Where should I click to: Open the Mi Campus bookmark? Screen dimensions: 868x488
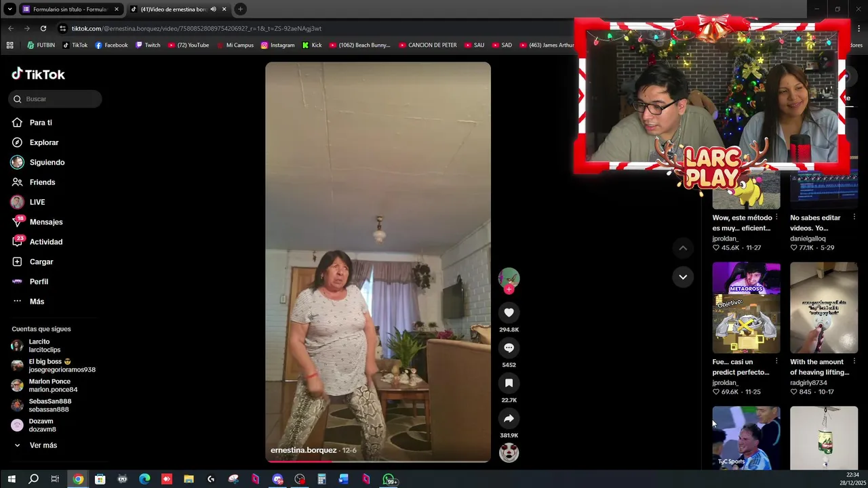235,45
